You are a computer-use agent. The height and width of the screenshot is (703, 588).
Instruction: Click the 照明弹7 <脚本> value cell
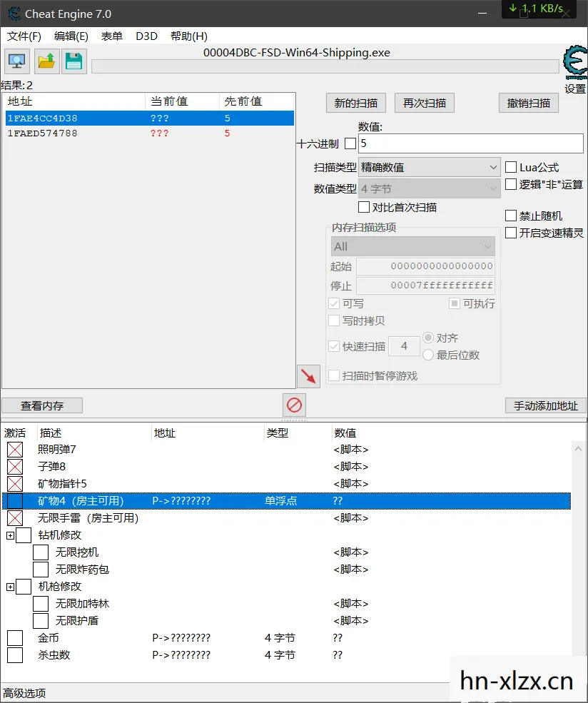(x=351, y=450)
